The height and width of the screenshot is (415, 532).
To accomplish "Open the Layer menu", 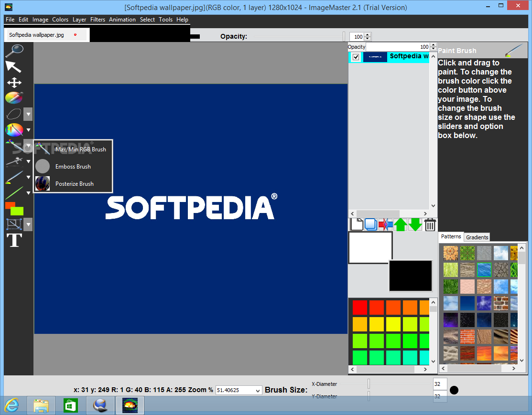I will pyautogui.click(x=79, y=19).
